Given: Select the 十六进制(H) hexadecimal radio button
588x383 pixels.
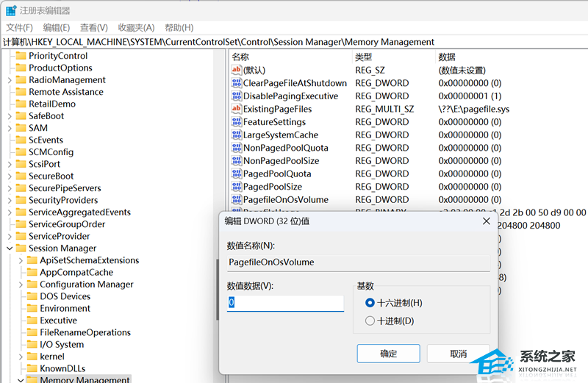Looking at the screenshot, I should [370, 303].
